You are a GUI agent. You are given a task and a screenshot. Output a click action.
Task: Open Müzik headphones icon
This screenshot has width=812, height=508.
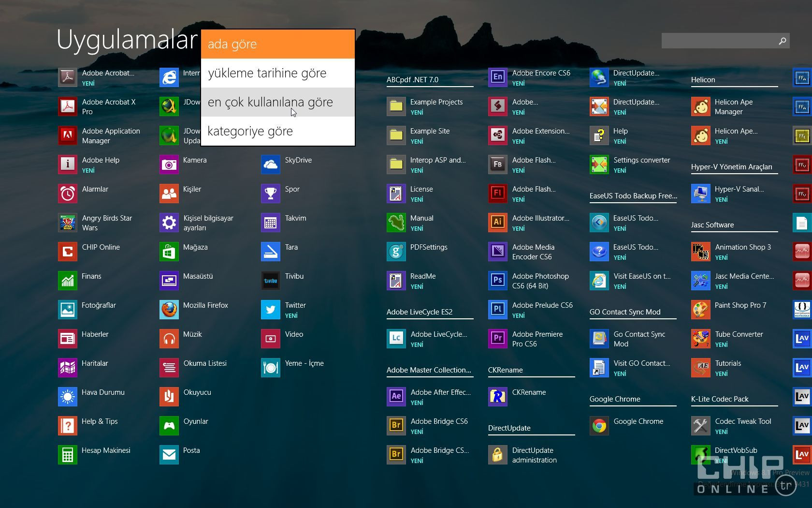(x=169, y=339)
